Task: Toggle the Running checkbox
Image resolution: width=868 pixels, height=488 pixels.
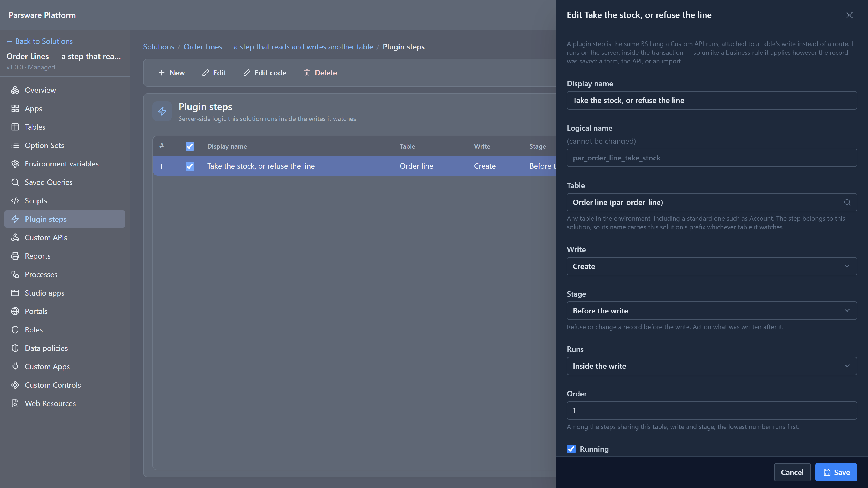Action: tap(571, 449)
